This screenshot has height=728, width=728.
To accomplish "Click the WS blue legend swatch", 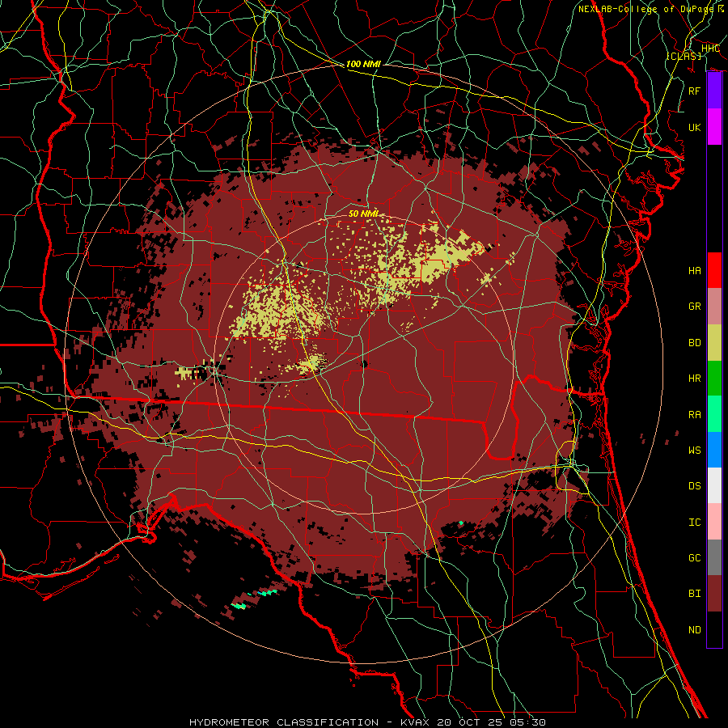I will point(714,450).
